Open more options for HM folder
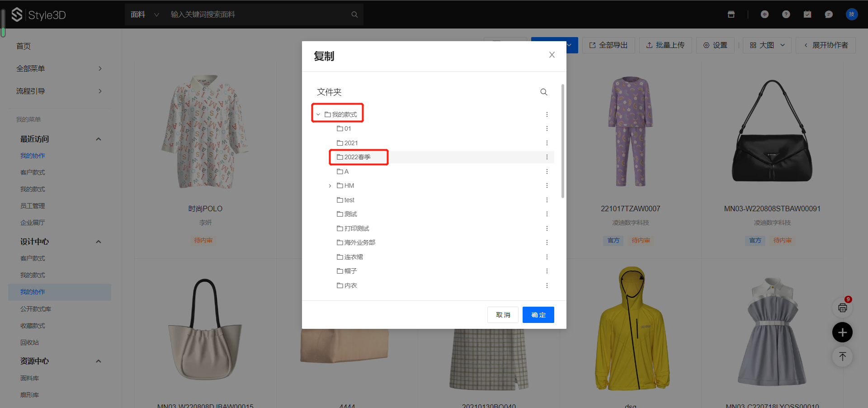The image size is (868, 408). click(547, 185)
